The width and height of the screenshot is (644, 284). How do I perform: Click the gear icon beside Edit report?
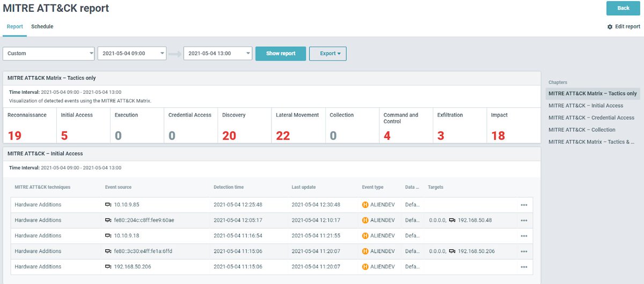610,27
